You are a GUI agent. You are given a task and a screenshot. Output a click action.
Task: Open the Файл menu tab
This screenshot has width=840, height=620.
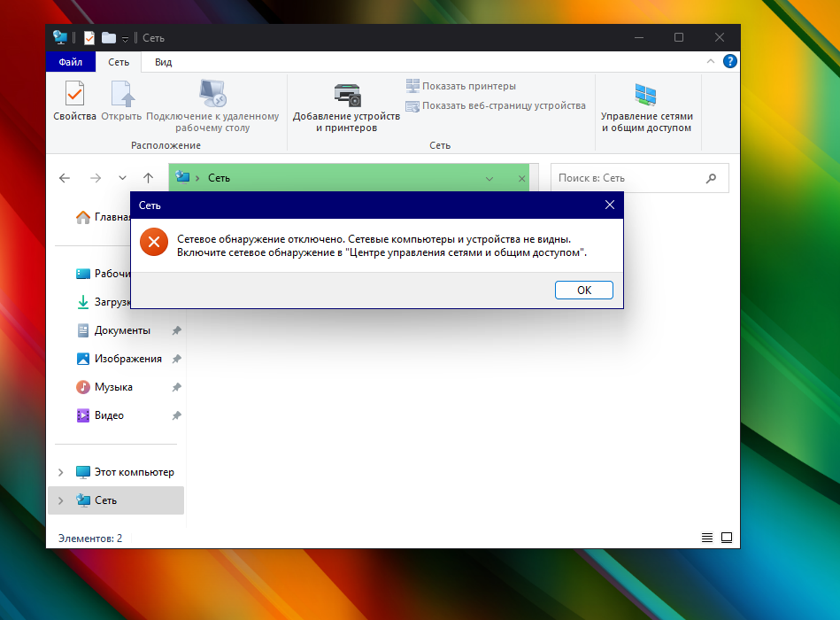point(71,62)
